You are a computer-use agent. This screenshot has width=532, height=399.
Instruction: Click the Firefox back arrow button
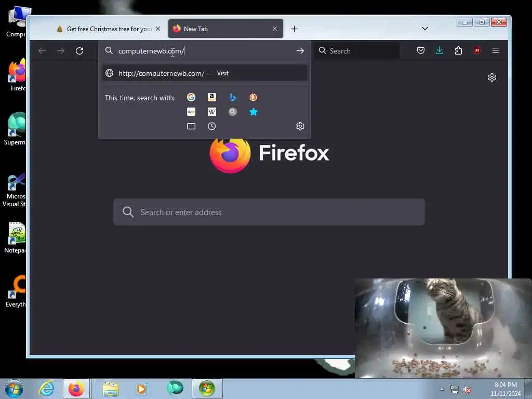coord(42,51)
